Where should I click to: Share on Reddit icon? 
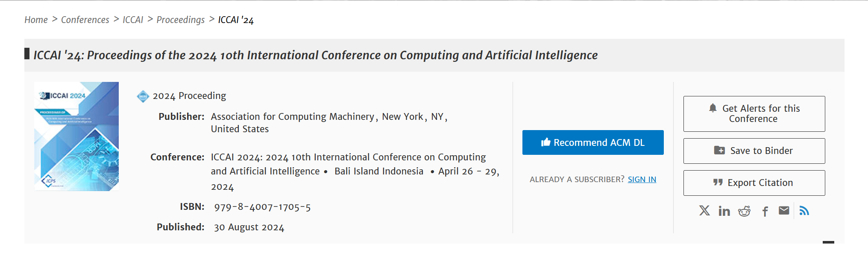744,211
